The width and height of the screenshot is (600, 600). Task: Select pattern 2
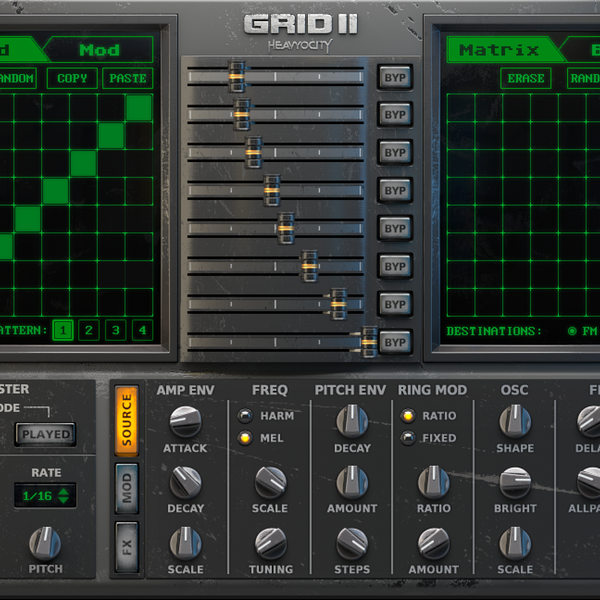pyautogui.click(x=89, y=330)
